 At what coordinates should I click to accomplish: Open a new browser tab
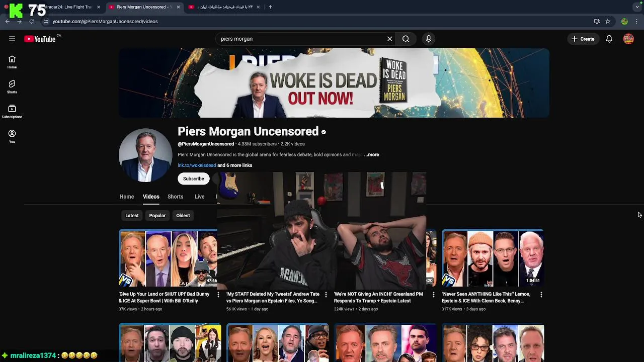270,7
